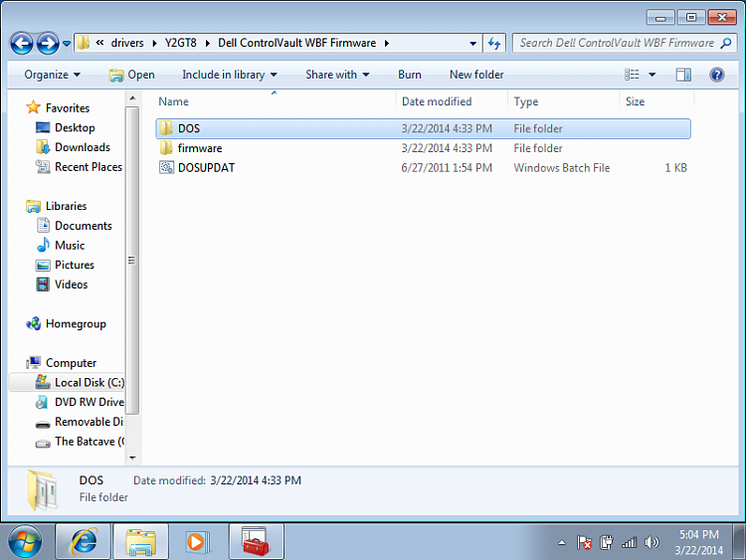Open recent pages dropdown beside Forward button
The height and width of the screenshot is (560, 746).
pyautogui.click(x=67, y=44)
